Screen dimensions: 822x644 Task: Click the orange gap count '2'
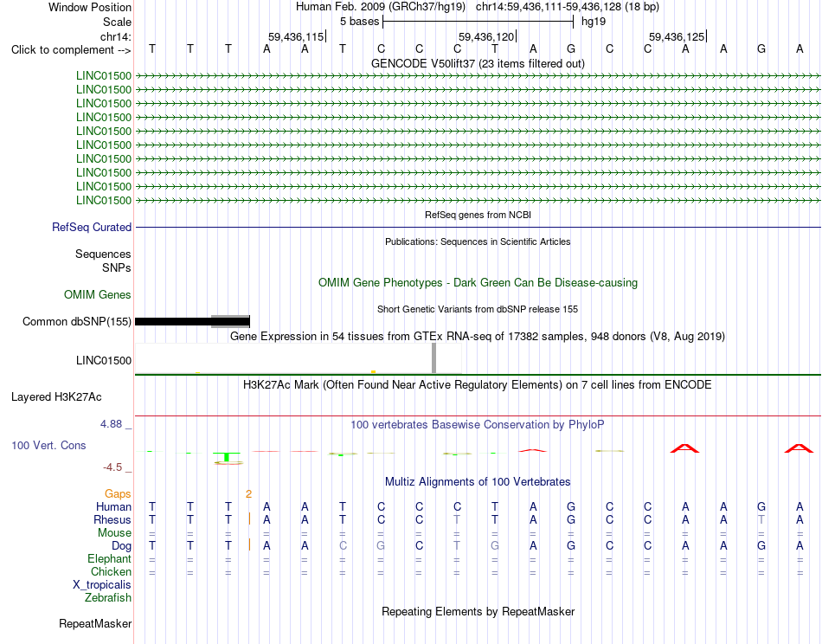pos(248,493)
